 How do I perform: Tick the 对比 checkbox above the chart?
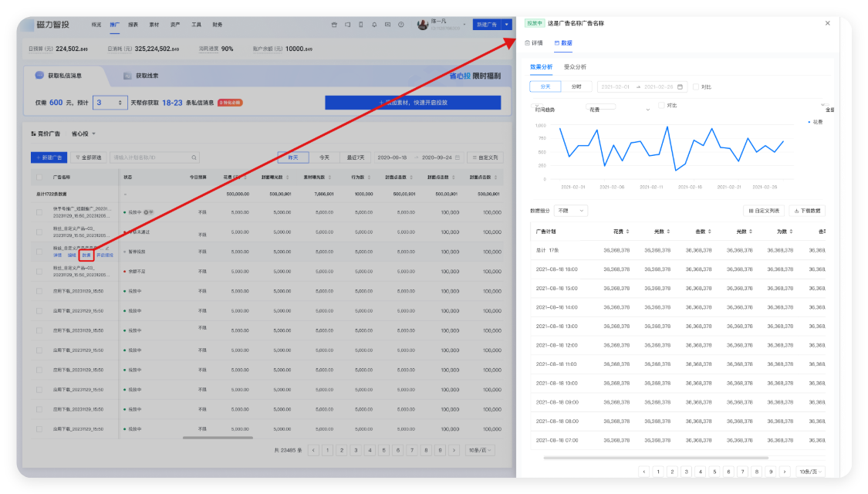tap(661, 105)
